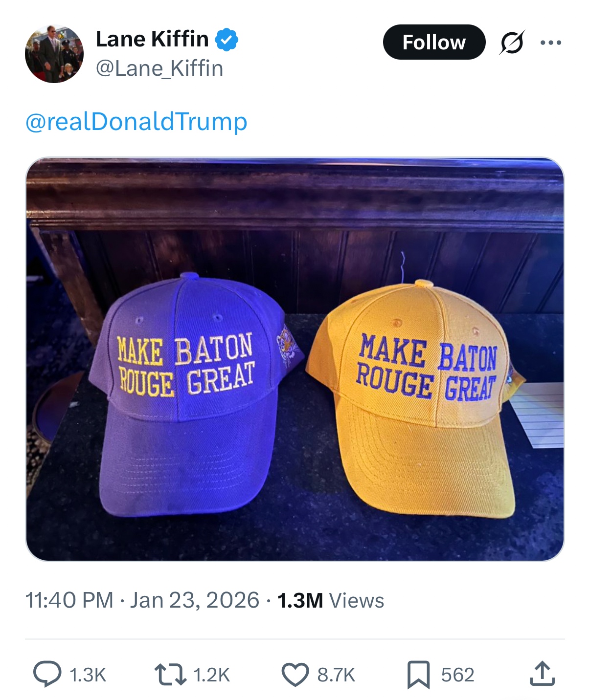Follow Lane Kiffin's account
This screenshot has height=700, width=590.
click(x=433, y=43)
